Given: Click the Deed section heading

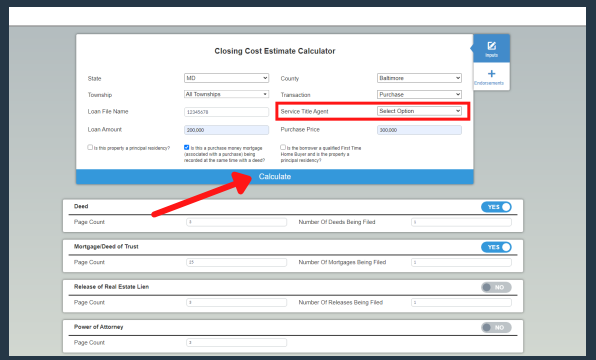Looking at the screenshot, I should 81,206.
